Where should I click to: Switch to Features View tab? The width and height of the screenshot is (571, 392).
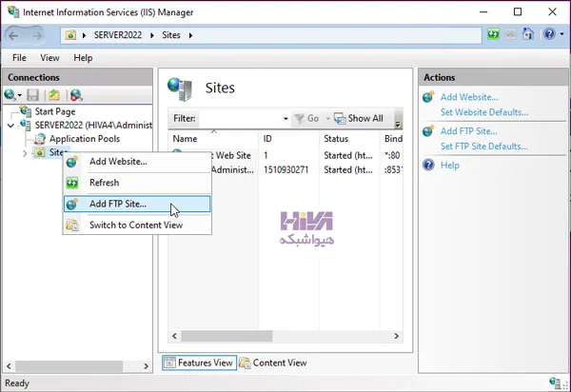tap(199, 363)
